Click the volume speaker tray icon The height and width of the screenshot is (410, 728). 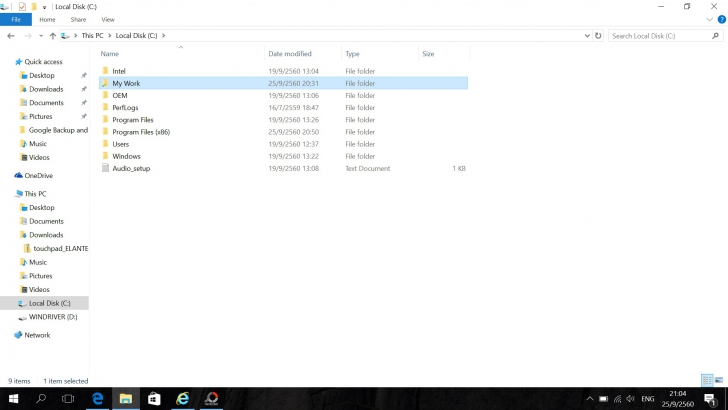pyautogui.click(x=630, y=398)
